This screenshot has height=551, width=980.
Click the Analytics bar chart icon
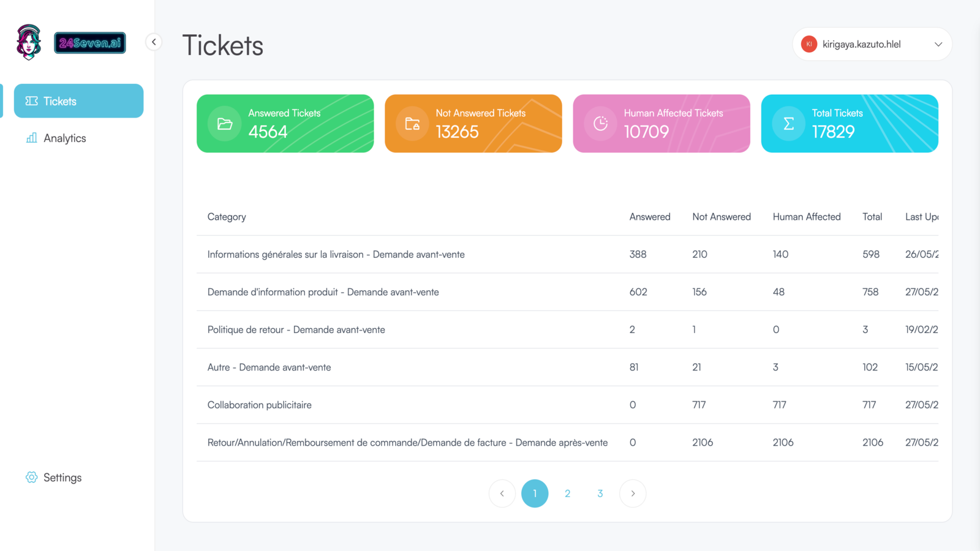[x=31, y=138]
